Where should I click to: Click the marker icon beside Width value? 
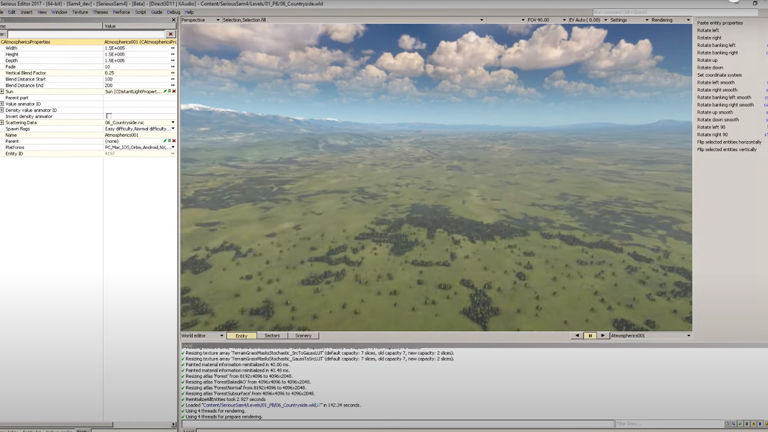(x=173, y=48)
